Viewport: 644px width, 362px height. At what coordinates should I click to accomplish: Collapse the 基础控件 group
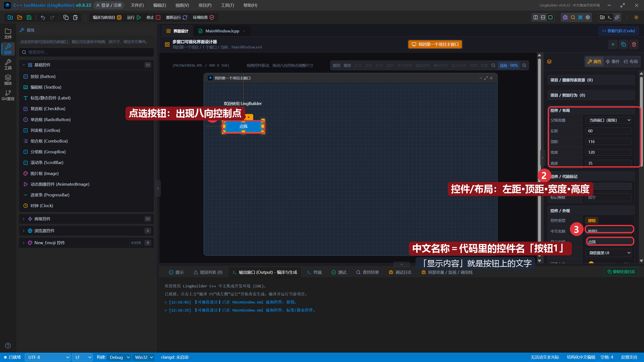[87, 65]
